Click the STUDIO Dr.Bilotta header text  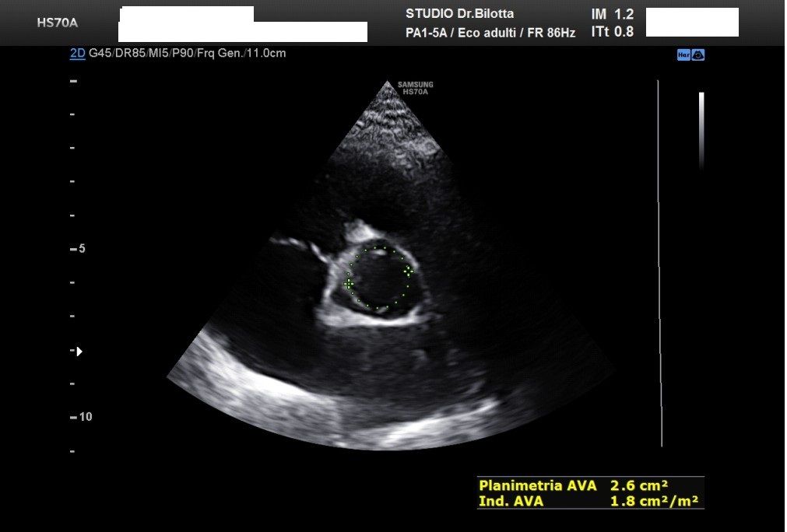459,14
